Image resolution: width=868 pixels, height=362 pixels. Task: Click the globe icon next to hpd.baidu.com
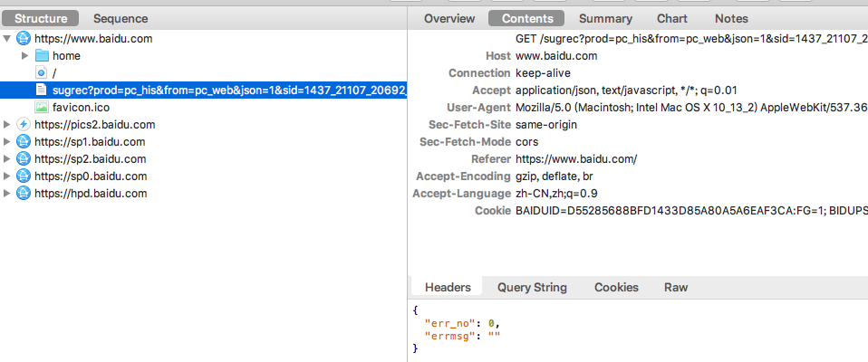pyautogui.click(x=24, y=193)
